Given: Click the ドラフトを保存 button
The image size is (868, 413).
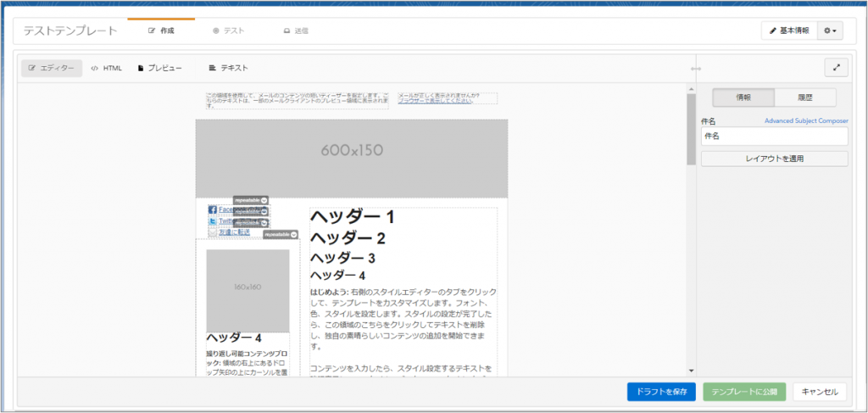Looking at the screenshot, I should point(661,392).
